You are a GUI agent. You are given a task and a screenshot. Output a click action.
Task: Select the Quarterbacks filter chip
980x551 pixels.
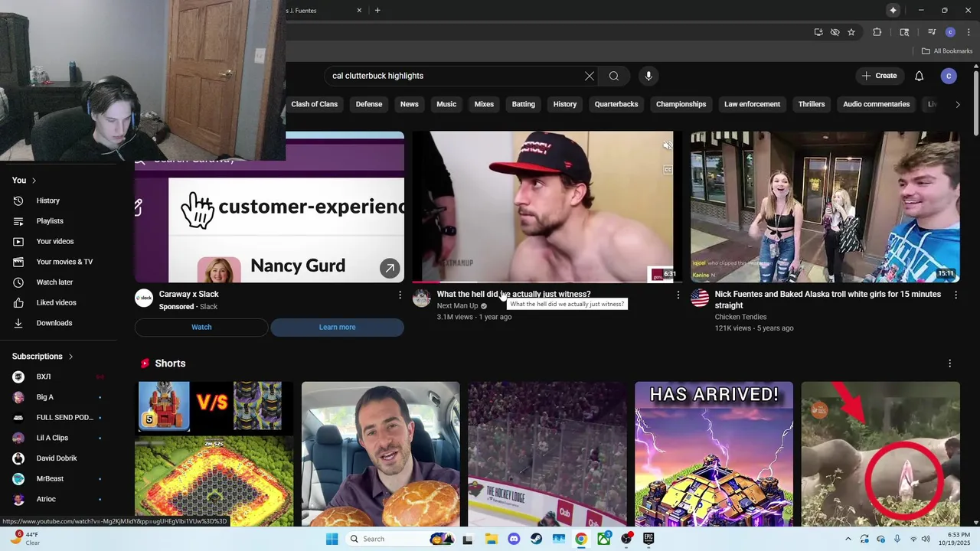(616, 104)
